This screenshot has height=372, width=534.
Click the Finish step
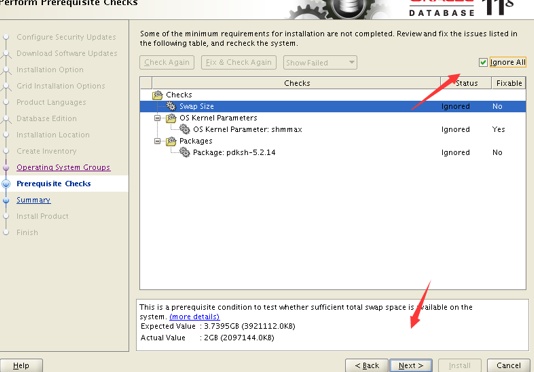[x=27, y=233]
